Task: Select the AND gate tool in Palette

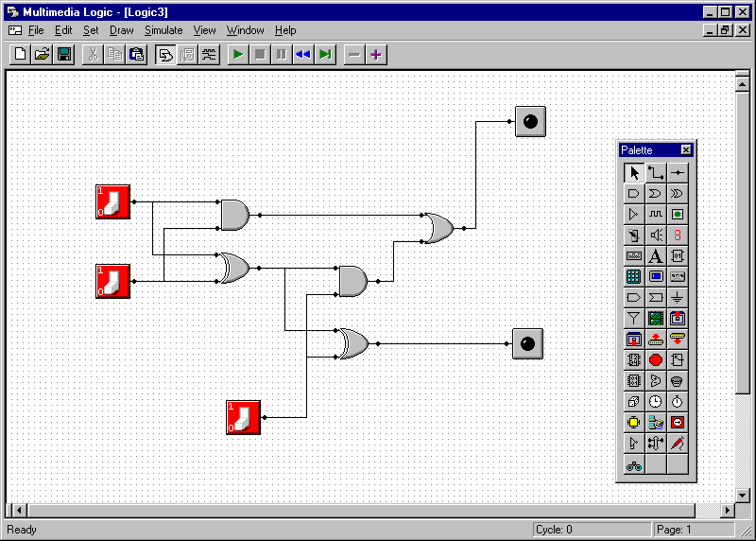Action: point(634,193)
